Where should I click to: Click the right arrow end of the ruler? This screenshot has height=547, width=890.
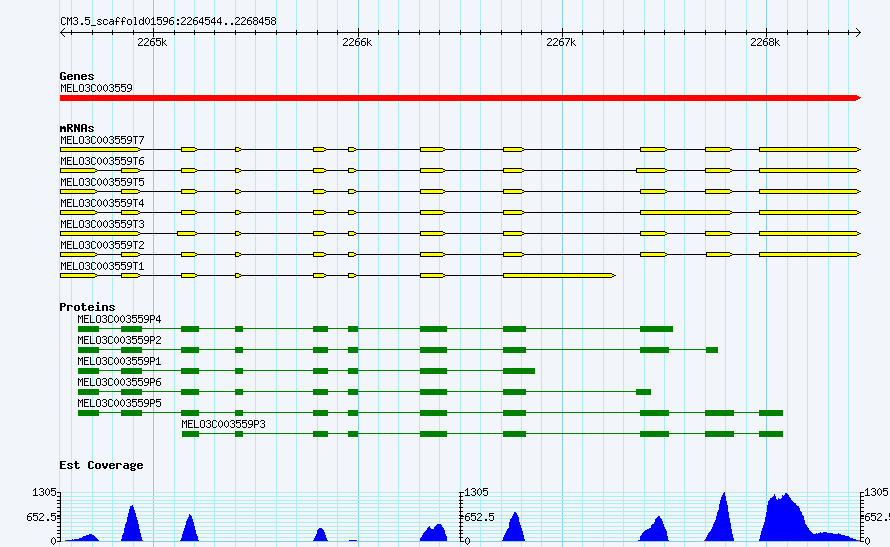pos(858,32)
